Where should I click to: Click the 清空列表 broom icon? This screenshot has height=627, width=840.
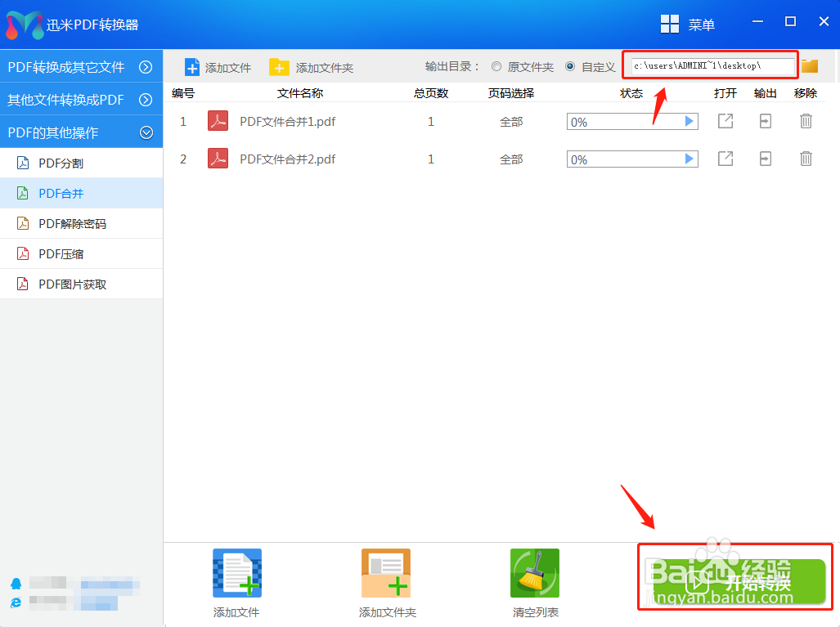coord(535,573)
